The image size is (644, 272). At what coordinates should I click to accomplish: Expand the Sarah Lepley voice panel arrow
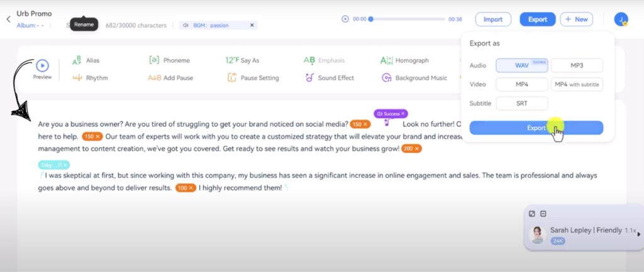pyautogui.click(x=639, y=234)
